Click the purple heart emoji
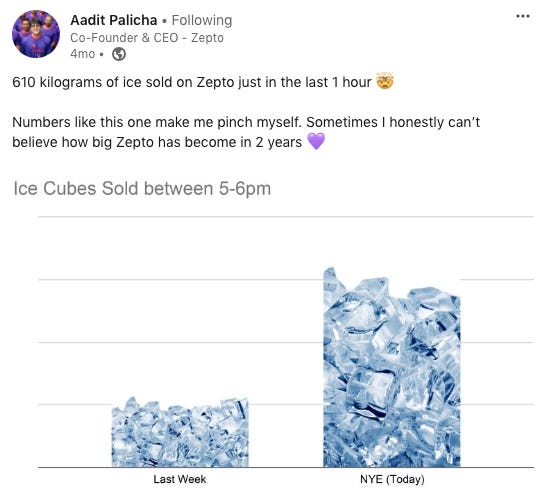The width and height of the screenshot is (547, 498). click(316, 142)
